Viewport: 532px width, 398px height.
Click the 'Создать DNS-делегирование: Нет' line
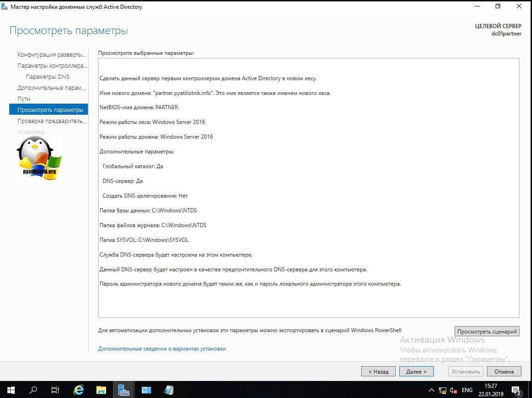[x=145, y=196]
